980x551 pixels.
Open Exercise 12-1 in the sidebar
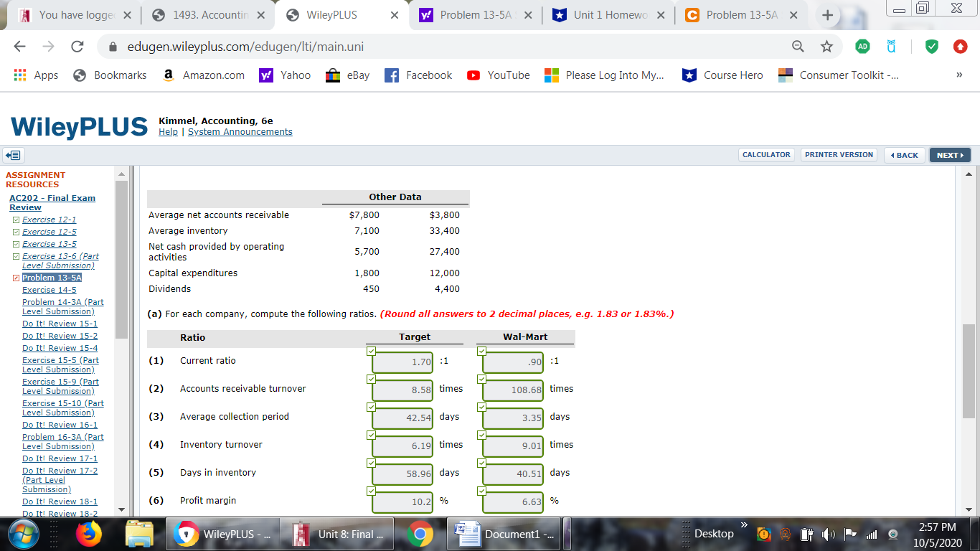tap(49, 220)
